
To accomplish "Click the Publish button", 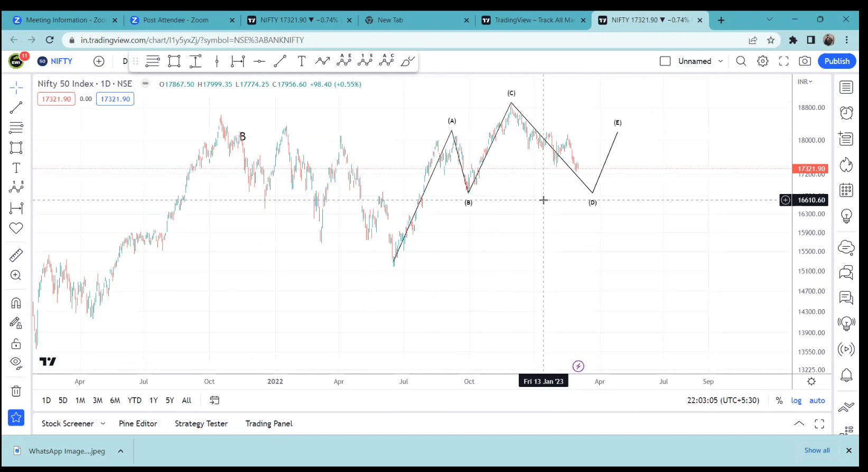I will click(x=836, y=61).
